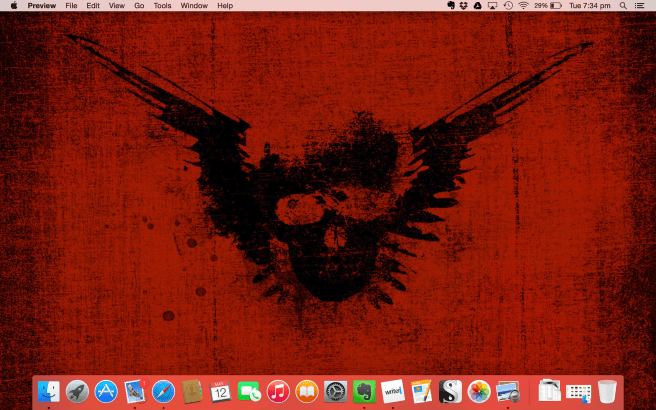This screenshot has height=410, width=656.
Task: Open Spotlight search magnifier
Action: pos(623,5)
